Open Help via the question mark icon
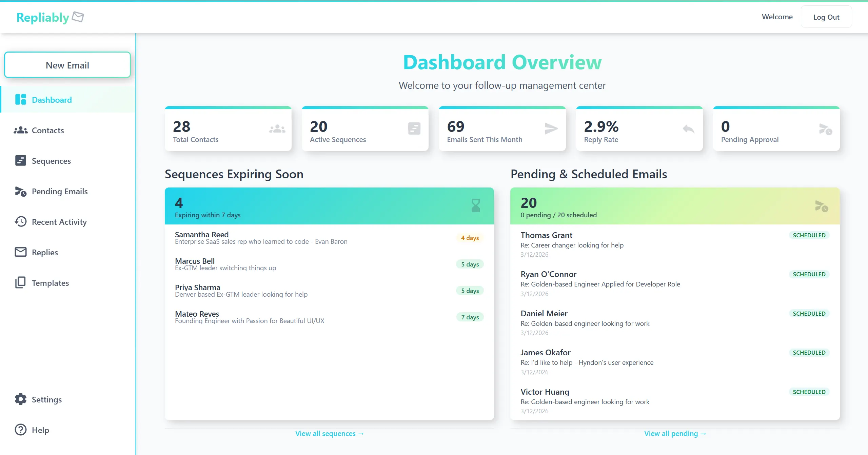 [20, 430]
